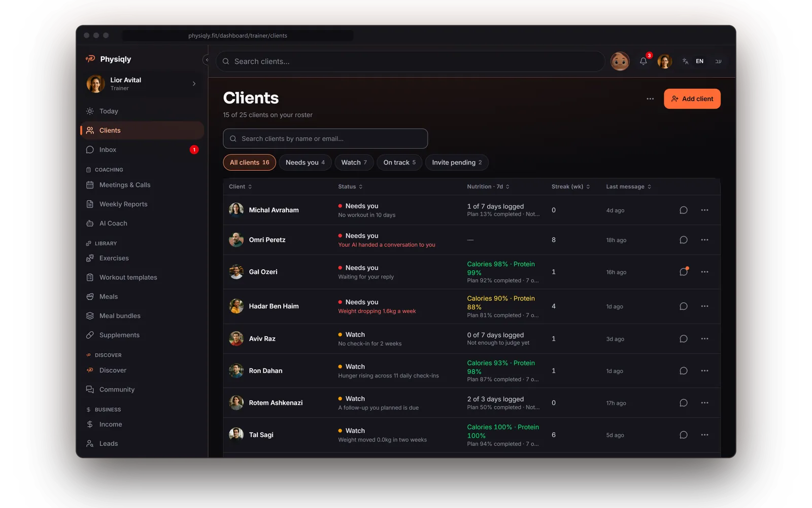Switch language to Hebrew
The height and width of the screenshot is (508, 812).
pyautogui.click(x=718, y=61)
